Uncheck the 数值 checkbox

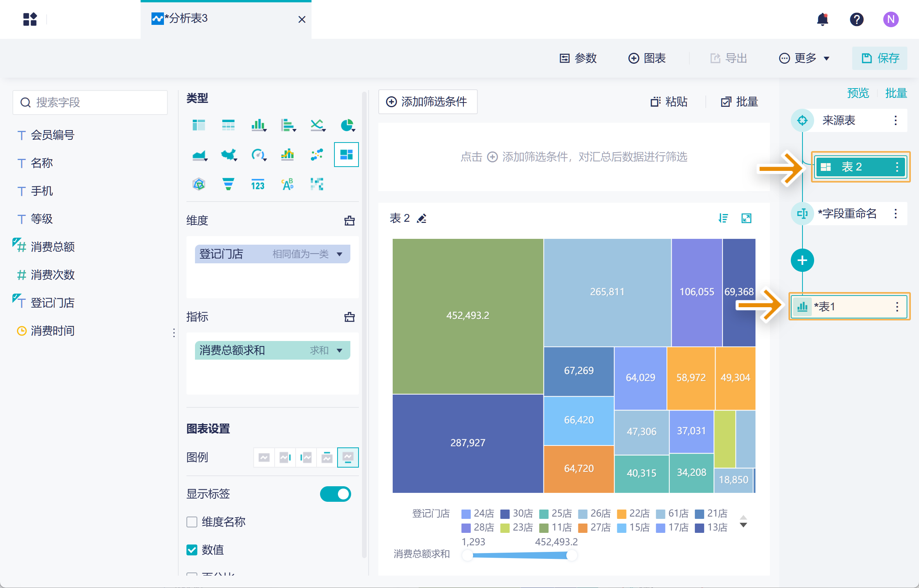192,550
